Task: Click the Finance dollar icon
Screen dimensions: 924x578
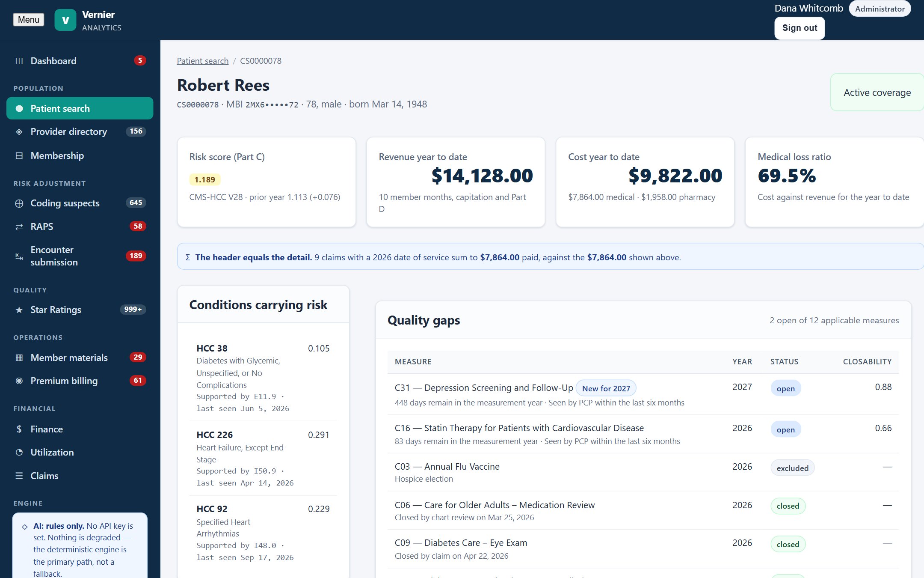Action: (19, 429)
